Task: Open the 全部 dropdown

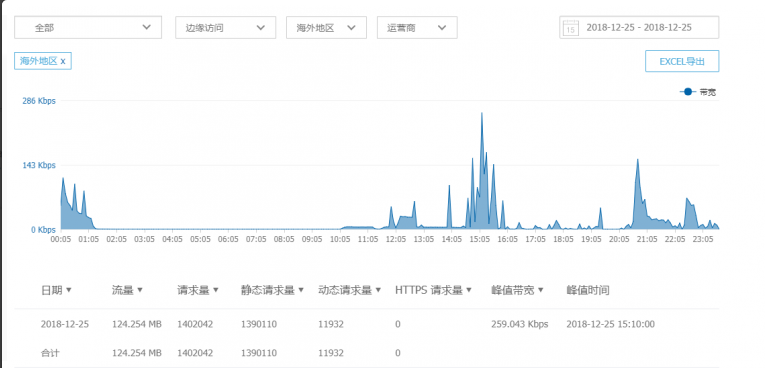Action: [88, 27]
